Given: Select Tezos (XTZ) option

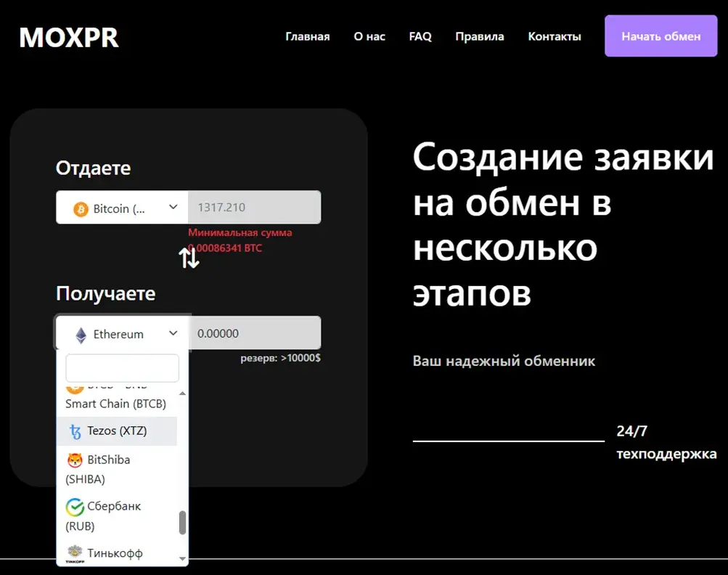Looking at the screenshot, I should 117,431.
